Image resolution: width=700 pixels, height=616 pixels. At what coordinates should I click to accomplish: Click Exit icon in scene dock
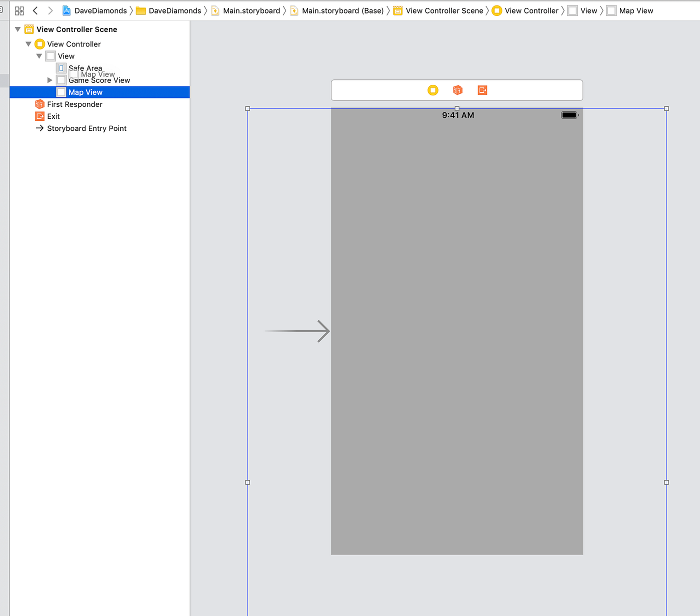482,90
